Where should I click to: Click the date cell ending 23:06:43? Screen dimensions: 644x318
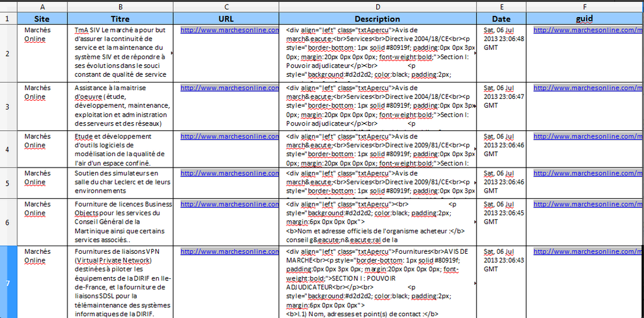(x=501, y=260)
